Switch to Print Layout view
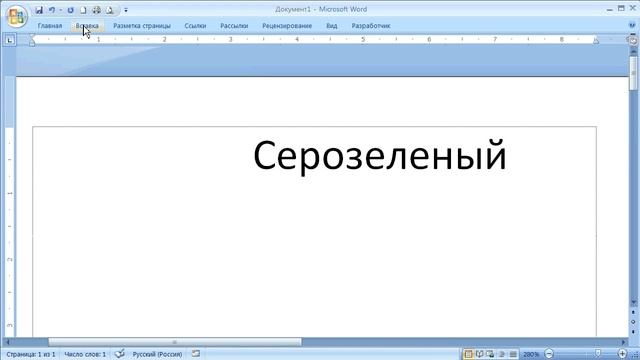Image resolution: width=640 pixels, height=360 pixels. 469,354
